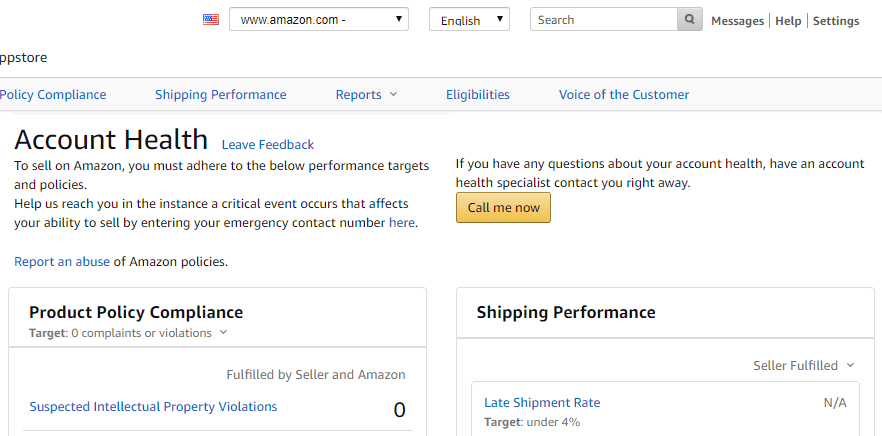Switch to the Shipping Performance tab
This screenshot has width=882, height=436.
pos(220,95)
